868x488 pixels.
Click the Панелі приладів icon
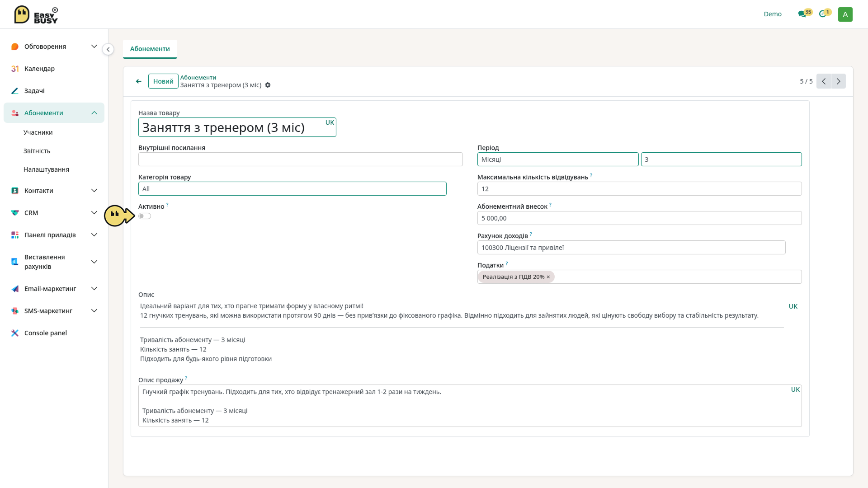pyautogui.click(x=15, y=235)
